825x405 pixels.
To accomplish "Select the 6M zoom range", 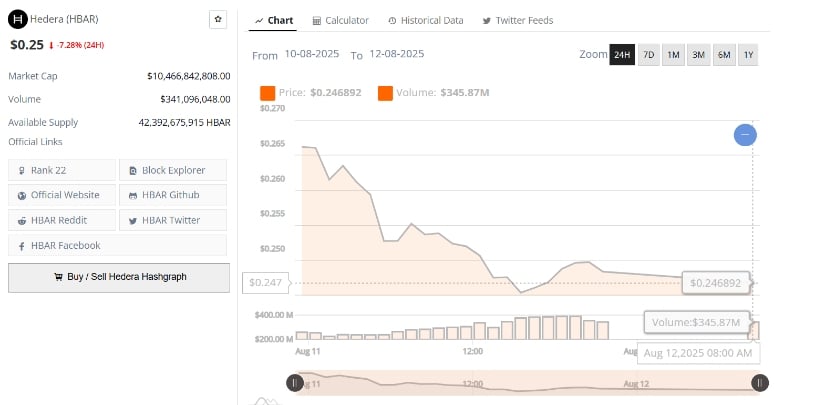I will 724,55.
